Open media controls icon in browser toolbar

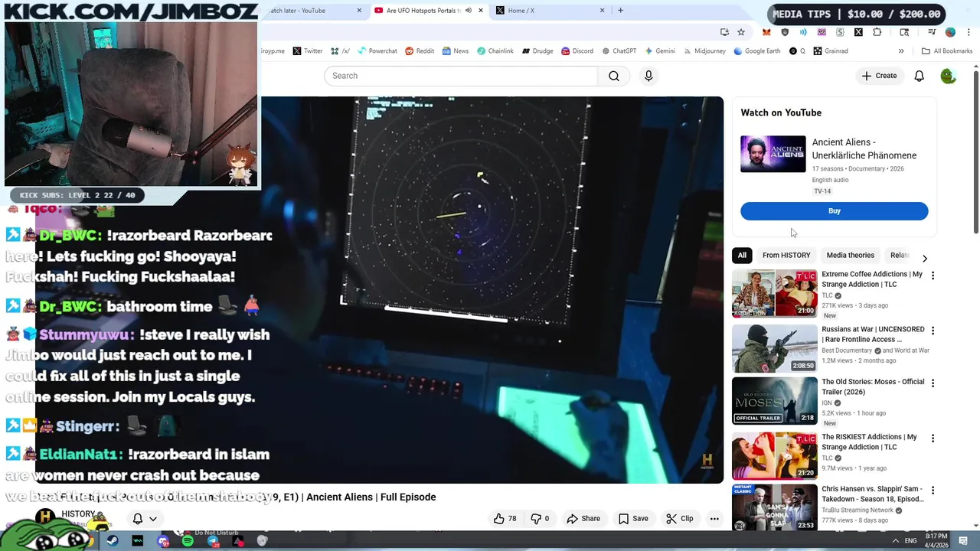click(932, 32)
